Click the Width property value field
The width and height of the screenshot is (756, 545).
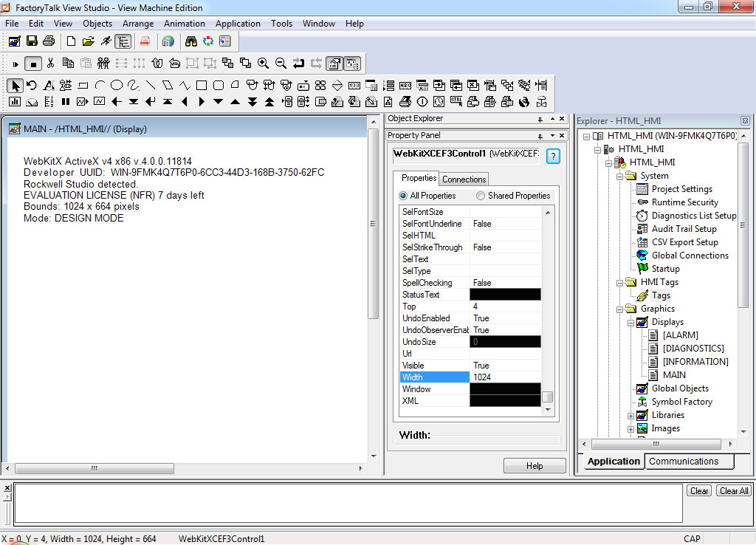[505, 377]
